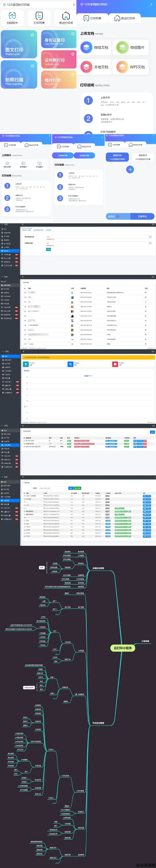The height and width of the screenshot is (868, 156).
Task: Click the 云打印小程序 root node
Action: (x=123, y=648)
